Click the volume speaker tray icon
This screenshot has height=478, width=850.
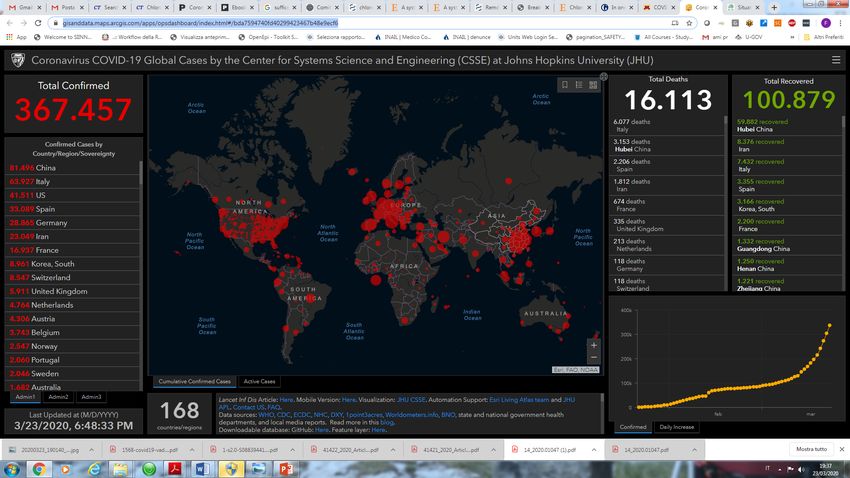click(801, 469)
